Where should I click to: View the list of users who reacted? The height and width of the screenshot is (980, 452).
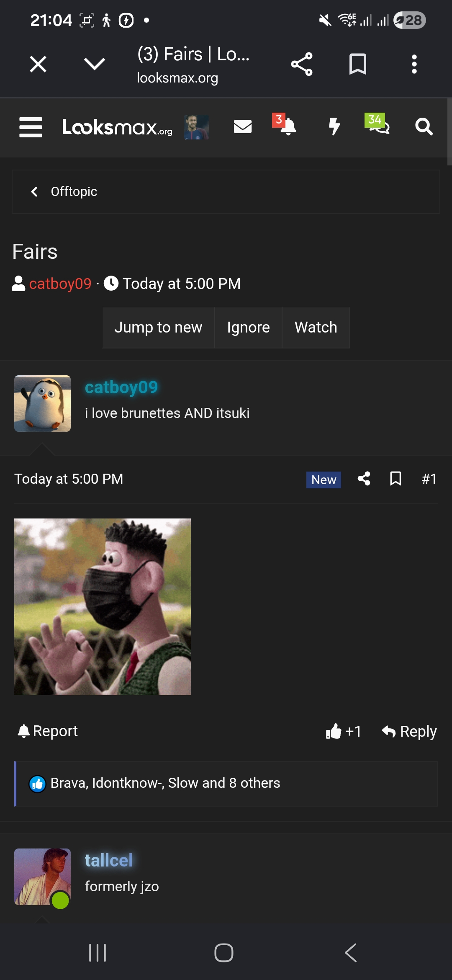pos(165,783)
